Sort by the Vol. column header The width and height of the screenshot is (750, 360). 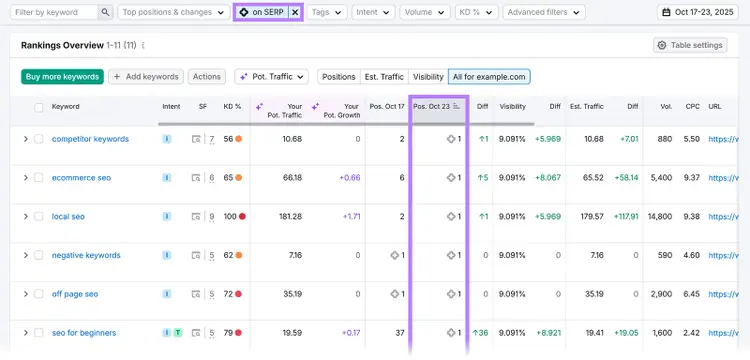(x=666, y=107)
